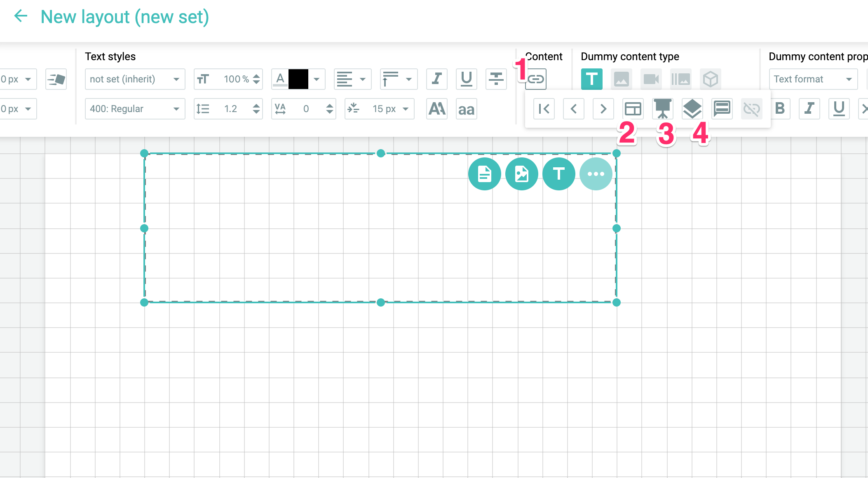Select the layers link icon
Image resolution: width=868 pixels, height=478 pixels.
[x=692, y=109]
